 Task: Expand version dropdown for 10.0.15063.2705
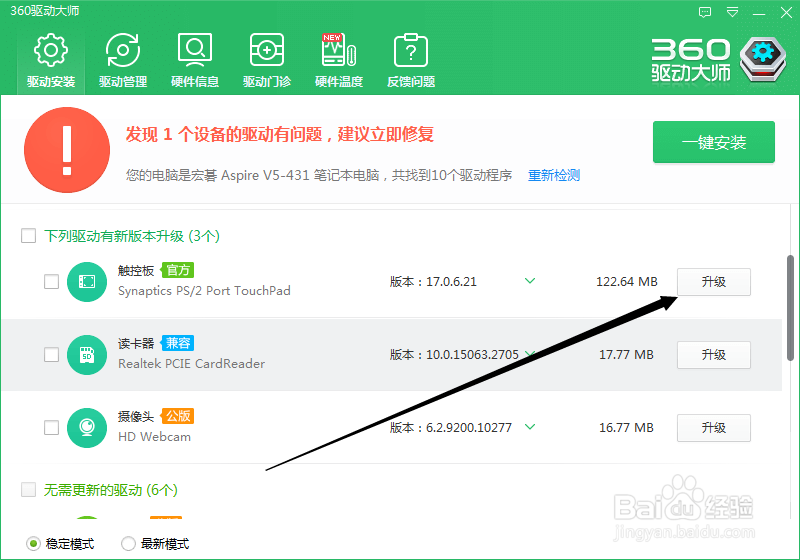tap(530, 353)
